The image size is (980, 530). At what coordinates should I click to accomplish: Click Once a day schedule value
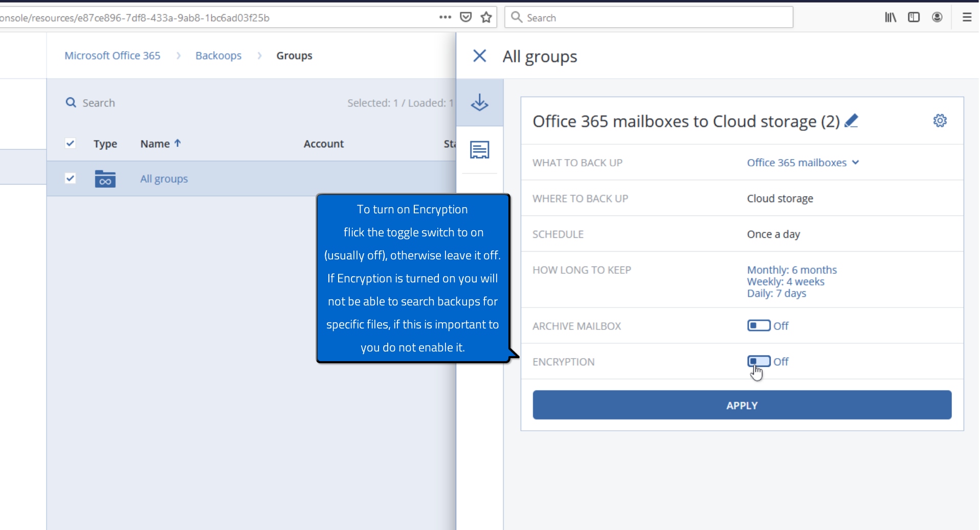(773, 234)
